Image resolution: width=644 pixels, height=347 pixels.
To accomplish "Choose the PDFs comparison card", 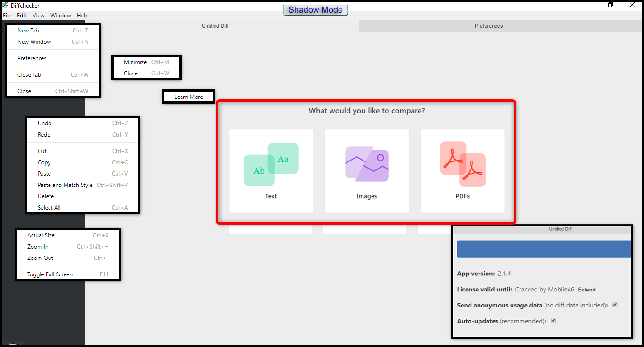I will click(x=462, y=171).
